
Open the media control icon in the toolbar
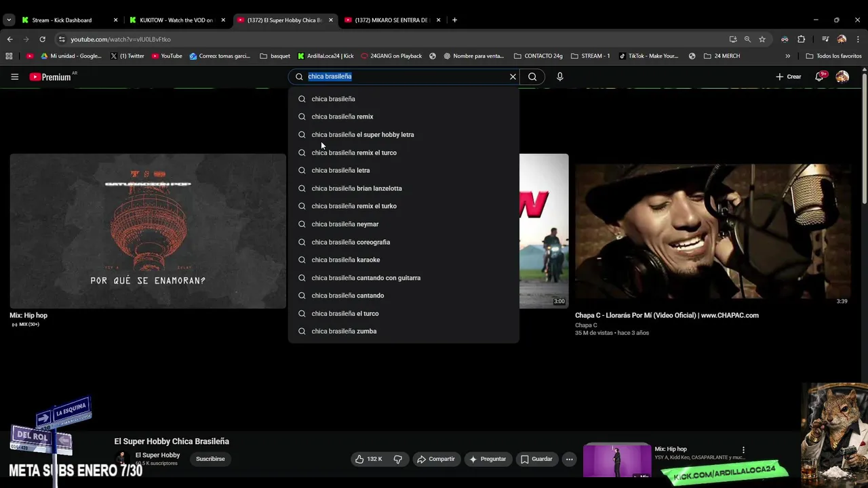[x=825, y=39]
